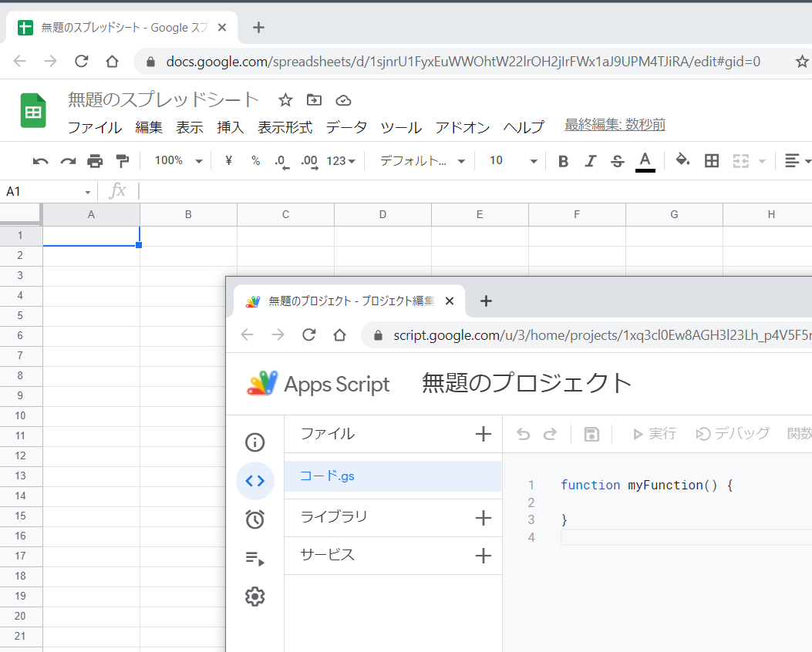This screenshot has width=812, height=652.
Task: Open Apps Script editor code icon
Action: pyautogui.click(x=254, y=481)
